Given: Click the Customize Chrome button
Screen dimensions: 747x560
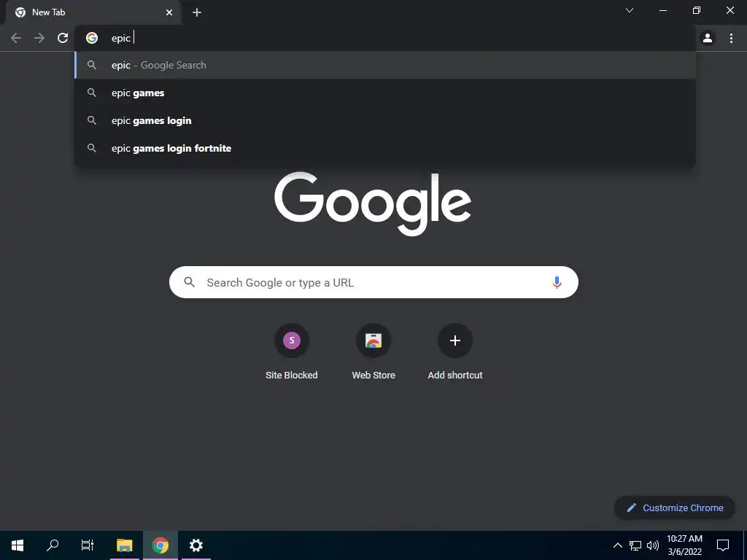Looking at the screenshot, I should [x=675, y=507].
